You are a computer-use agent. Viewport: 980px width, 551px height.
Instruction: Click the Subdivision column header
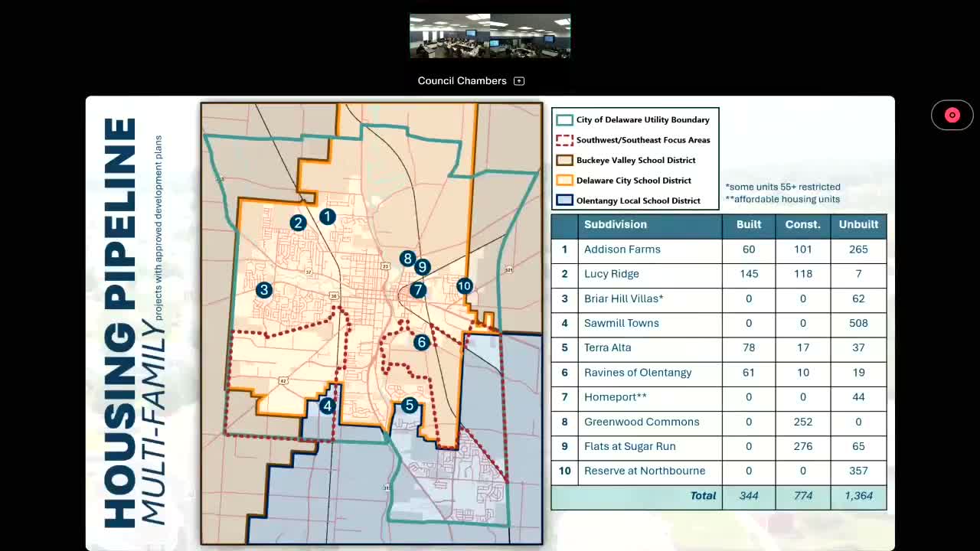[615, 225]
